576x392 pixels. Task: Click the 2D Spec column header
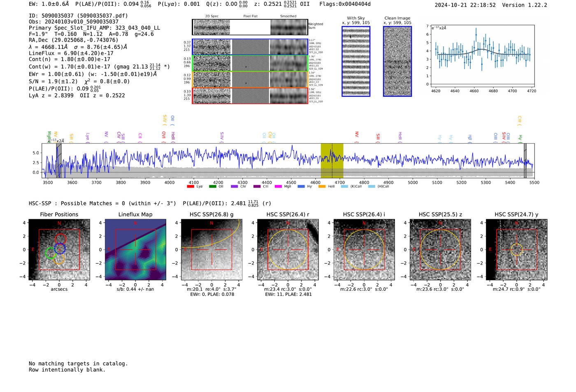point(212,16)
